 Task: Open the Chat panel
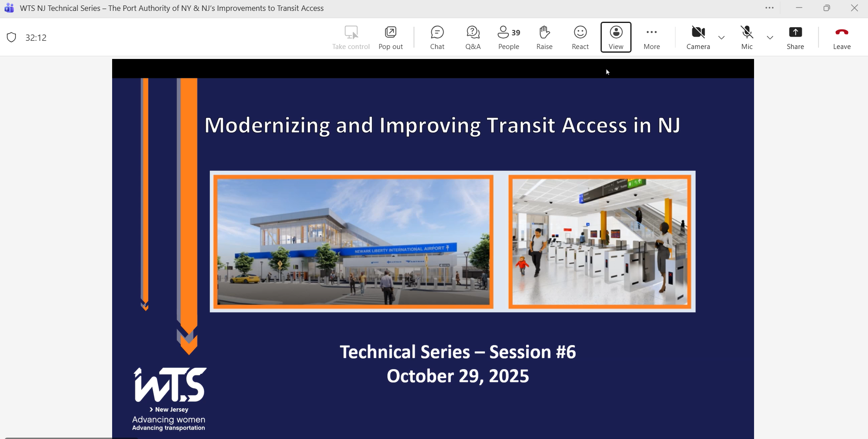click(x=437, y=37)
